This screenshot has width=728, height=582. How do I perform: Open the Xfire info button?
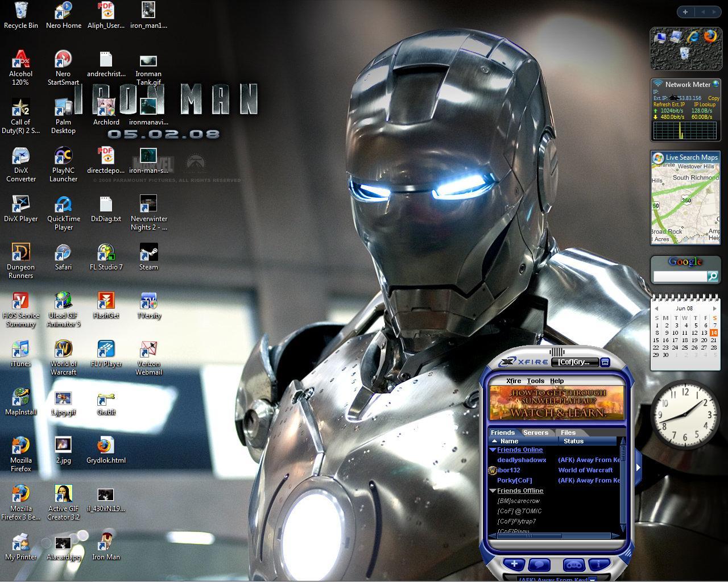click(599, 564)
